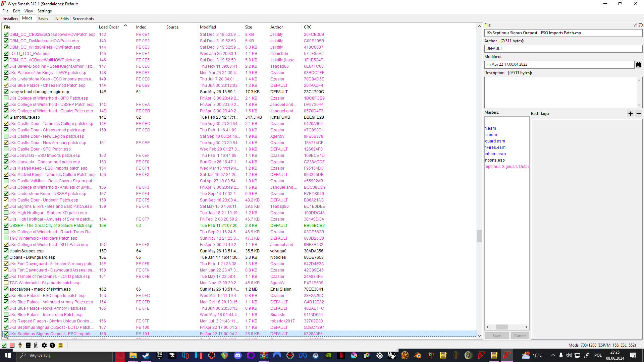Switch to the Installers tab
The width and height of the screenshot is (644, 362).
(10, 18)
